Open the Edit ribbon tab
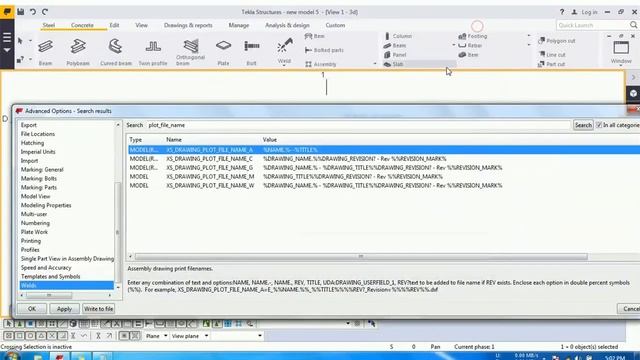Image resolution: width=640 pixels, height=360 pixels. coord(114,25)
